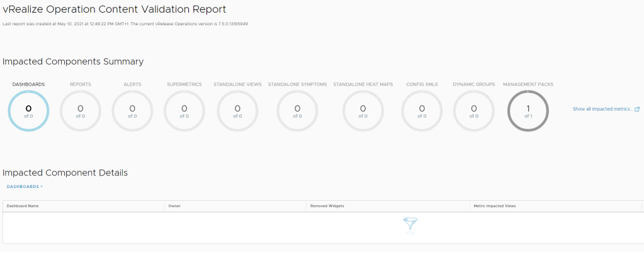Screen dimensions: 644x261
Task: Select the Dashboards donut chart
Action: click(28, 111)
